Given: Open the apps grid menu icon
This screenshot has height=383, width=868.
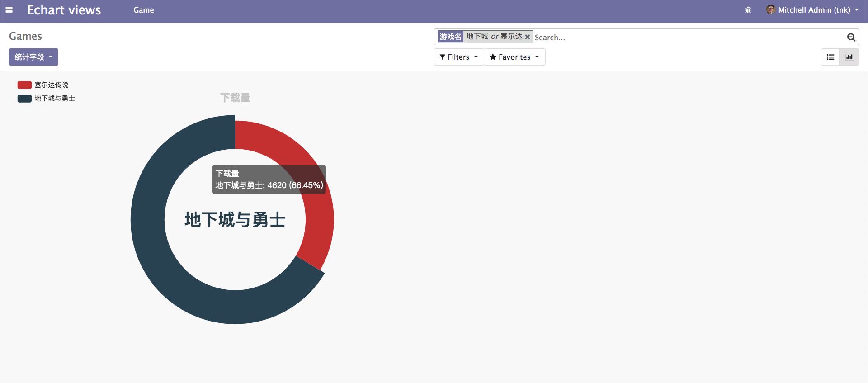Looking at the screenshot, I should [9, 10].
